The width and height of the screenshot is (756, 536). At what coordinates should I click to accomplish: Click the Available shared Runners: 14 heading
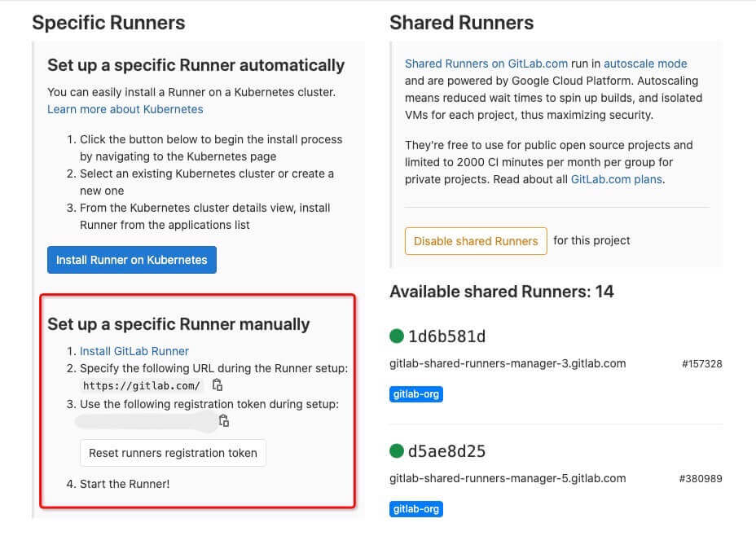(502, 292)
